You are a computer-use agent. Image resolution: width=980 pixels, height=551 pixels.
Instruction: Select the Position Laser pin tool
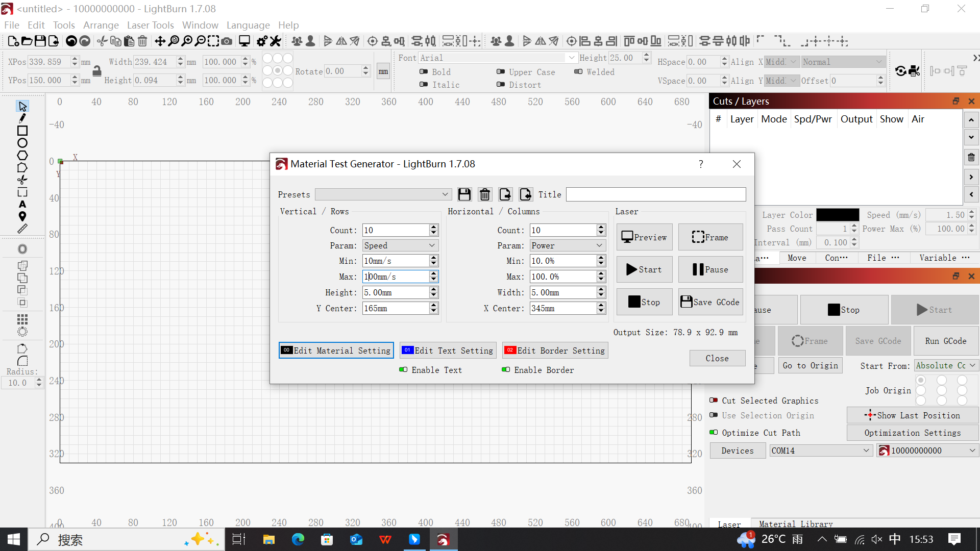pyautogui.click(x=22, y=217)
